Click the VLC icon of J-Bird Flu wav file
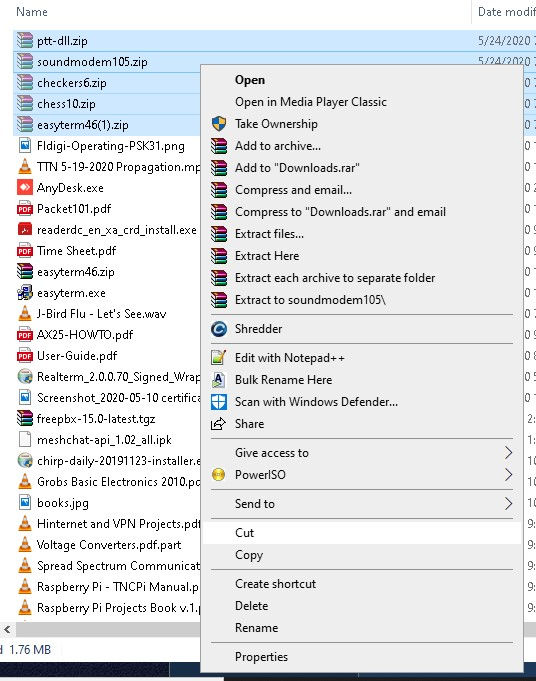 click(25, 314)
